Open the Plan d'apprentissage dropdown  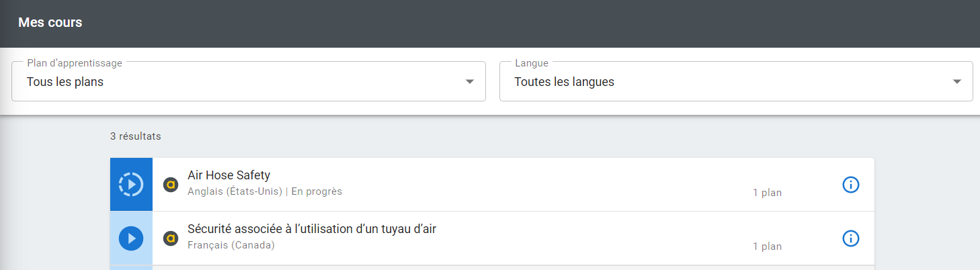click(x=249, y=82)
